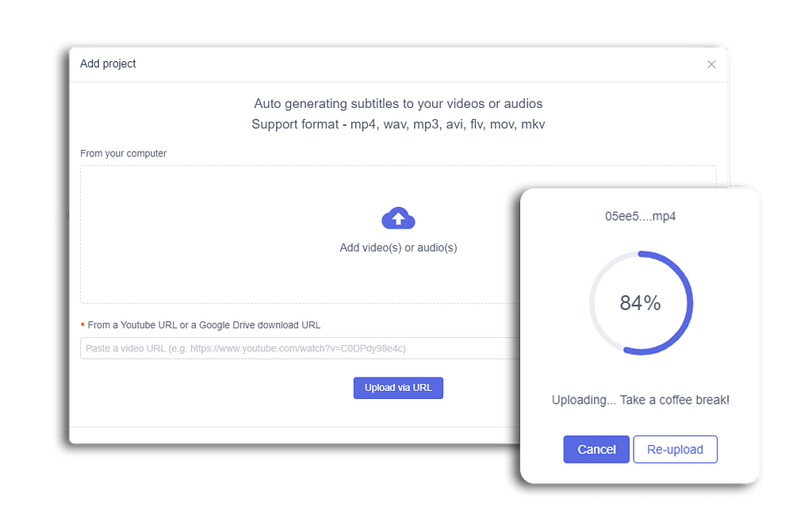
Task: Click the 05ee5....mp4 file name
Action: (640, 216)
